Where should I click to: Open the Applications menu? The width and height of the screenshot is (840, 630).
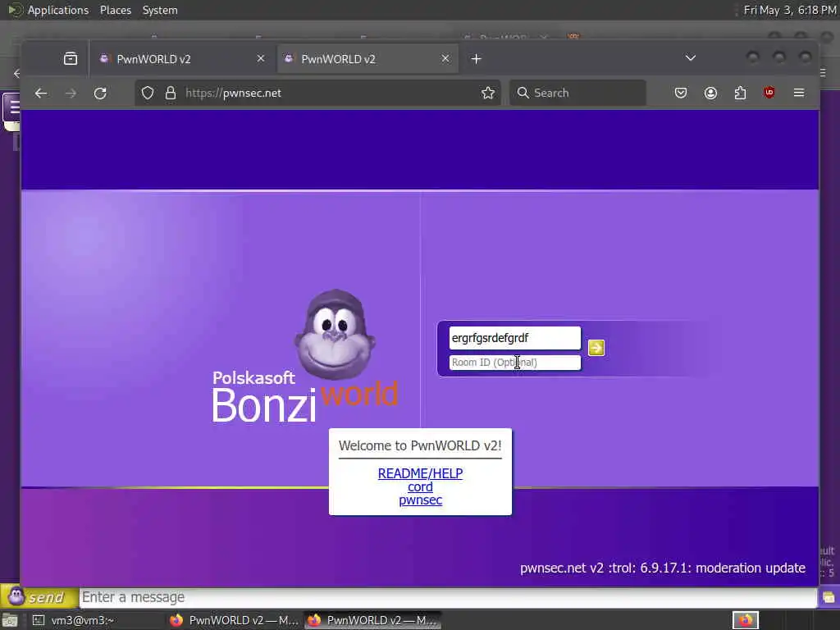(x=58, y=10)
